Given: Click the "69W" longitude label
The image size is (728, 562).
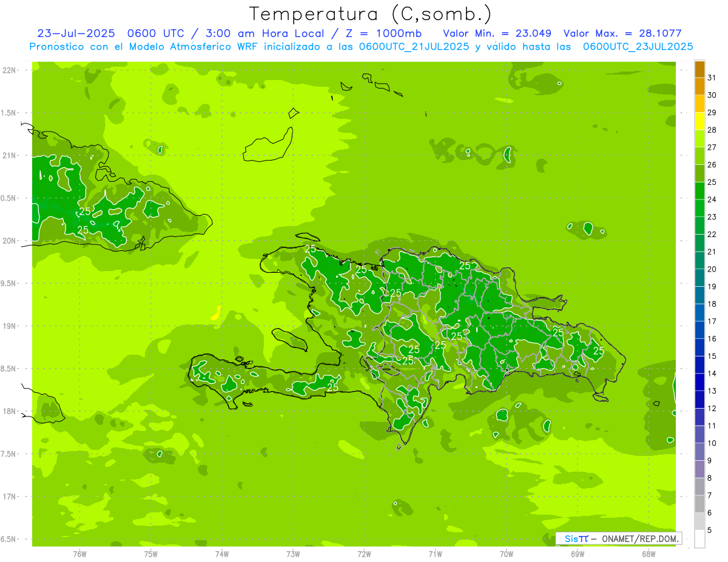Looking at the screenshot, I should point(578,554).
